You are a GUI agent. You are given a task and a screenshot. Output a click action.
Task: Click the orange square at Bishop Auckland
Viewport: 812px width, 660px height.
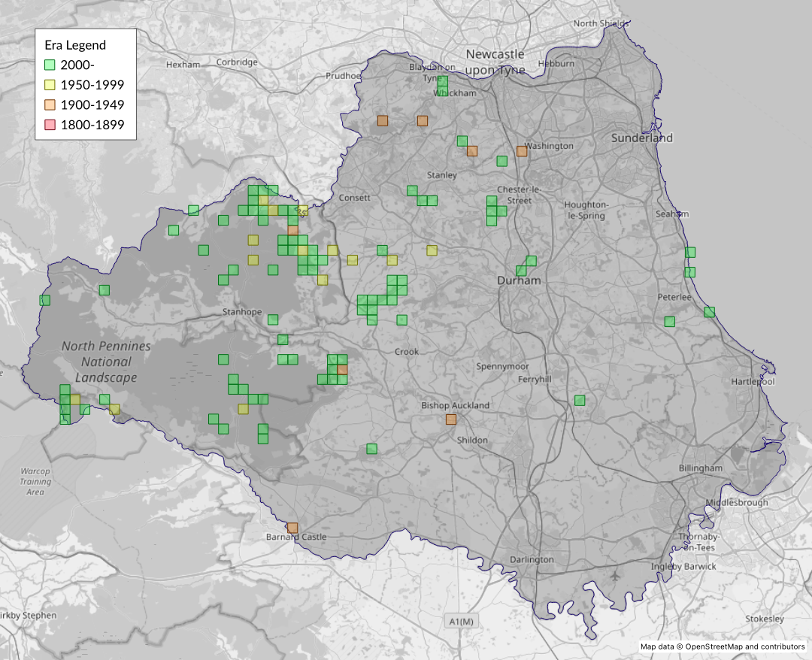pos(451,419)
